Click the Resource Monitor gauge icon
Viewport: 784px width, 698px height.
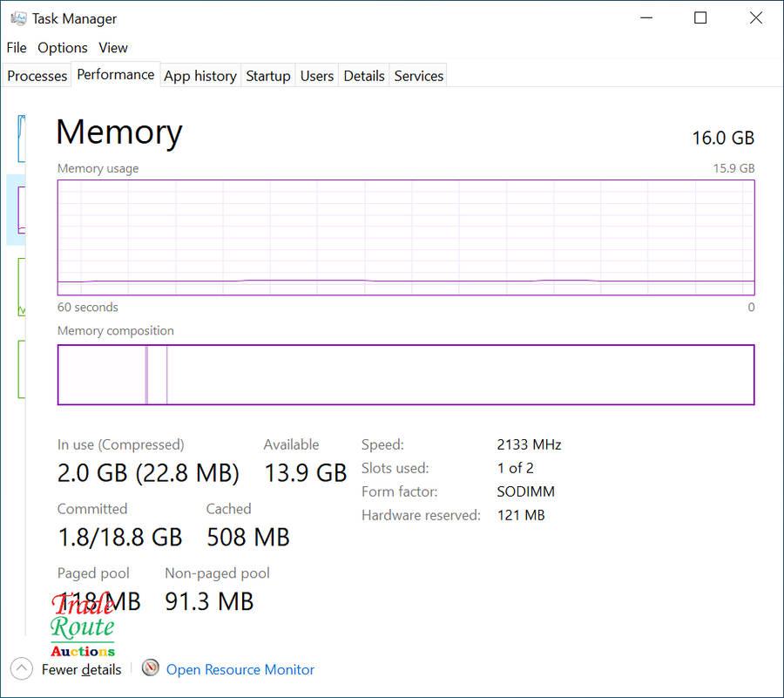(151, 668)
